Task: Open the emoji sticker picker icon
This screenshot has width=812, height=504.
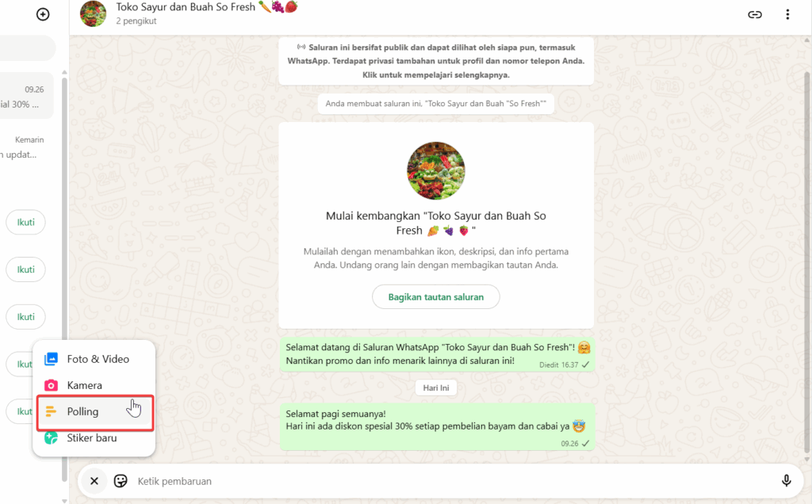Action: tap(121, 481)
